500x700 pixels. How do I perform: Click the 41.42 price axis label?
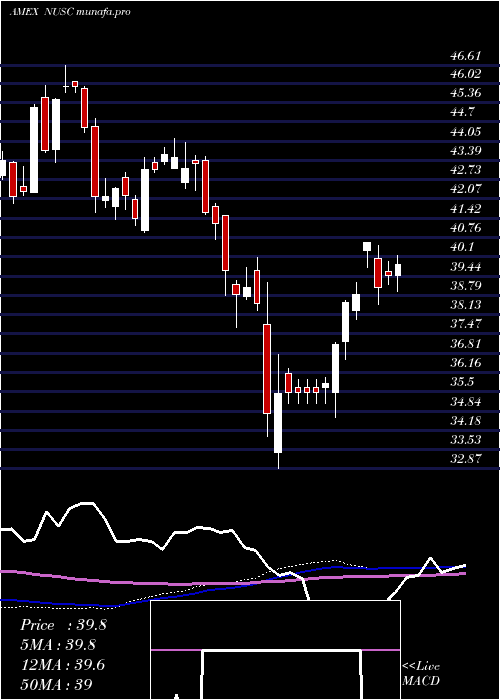[x=466, y=208]
